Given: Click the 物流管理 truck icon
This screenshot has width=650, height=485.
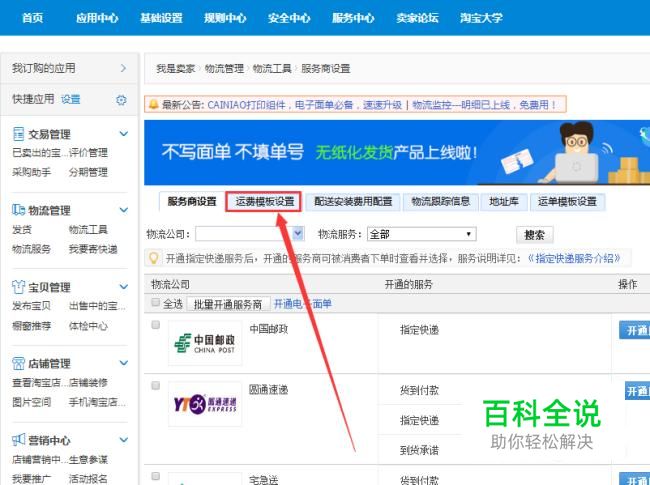Looking at the screenshot, I should click(18, 210).
